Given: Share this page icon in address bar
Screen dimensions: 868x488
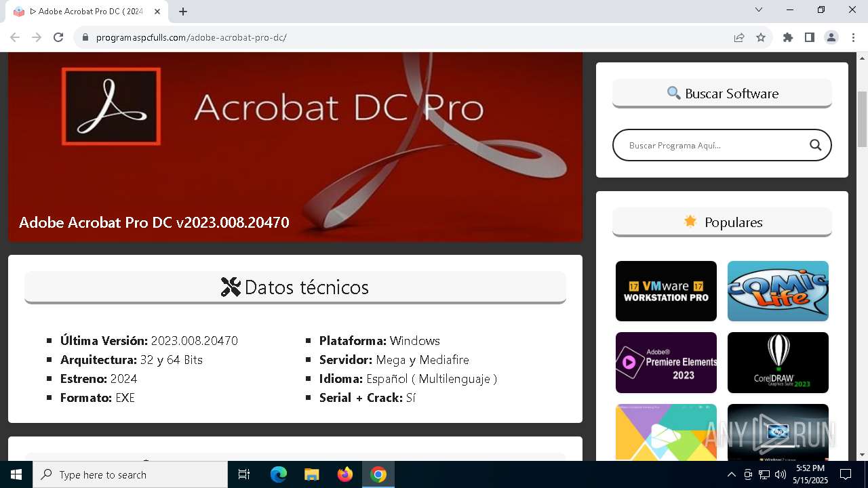Looking at the screenshot, I should (x=739, y=37).
